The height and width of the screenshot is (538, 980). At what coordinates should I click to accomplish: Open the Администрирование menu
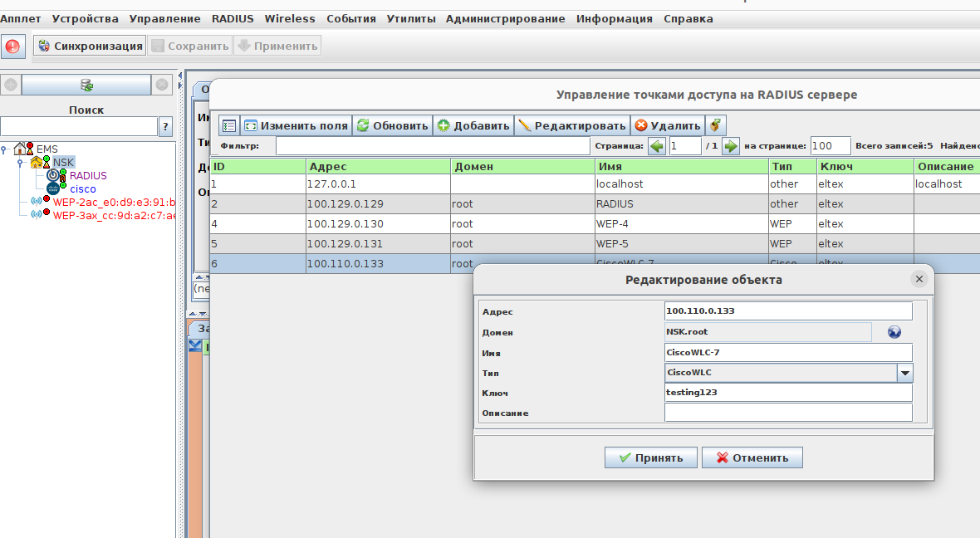tap(505, 19)
